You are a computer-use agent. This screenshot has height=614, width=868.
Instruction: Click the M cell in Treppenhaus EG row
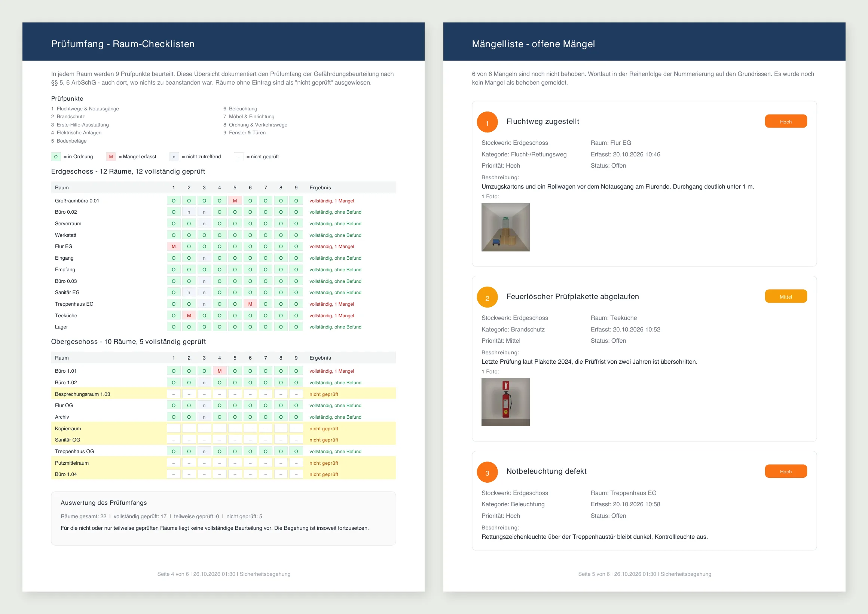pyautogui.click(x=250, y=304)
